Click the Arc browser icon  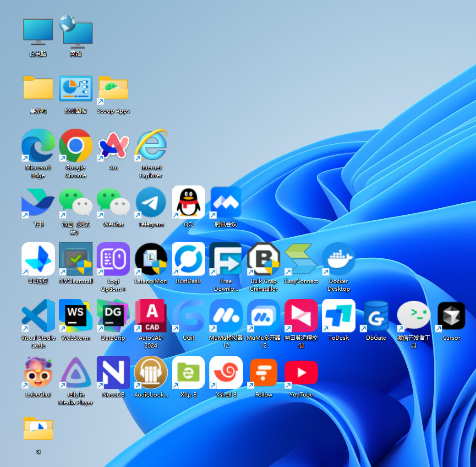tap(113, 146)
